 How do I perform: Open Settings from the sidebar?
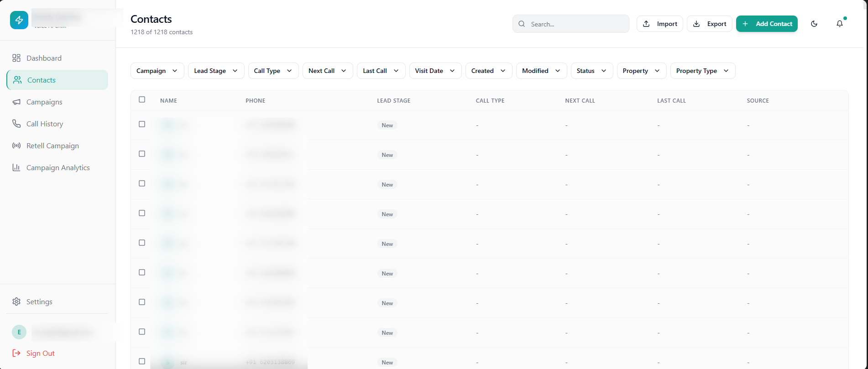tap(57, 301)
